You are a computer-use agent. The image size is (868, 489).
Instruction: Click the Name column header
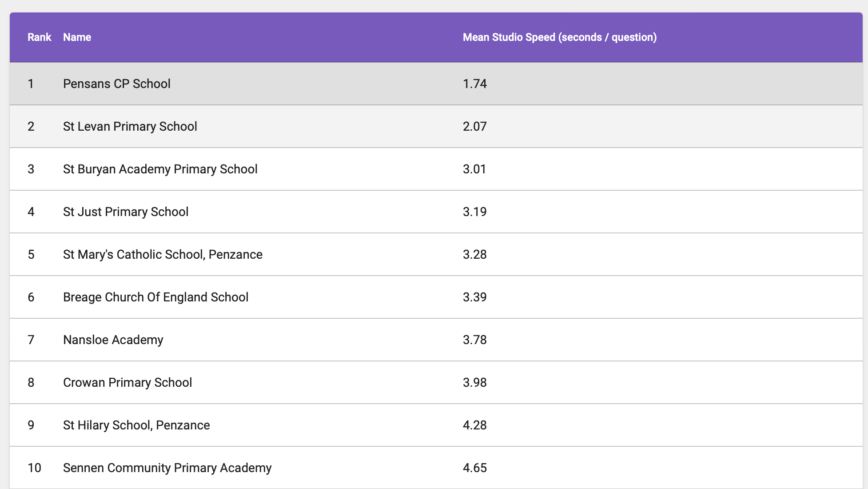[77, 37]
